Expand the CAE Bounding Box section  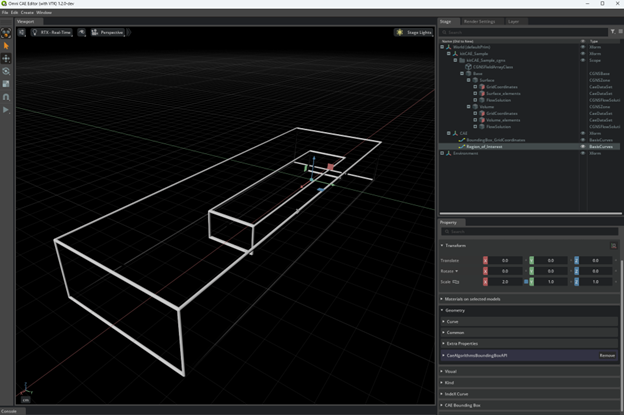tap(442, 405)
